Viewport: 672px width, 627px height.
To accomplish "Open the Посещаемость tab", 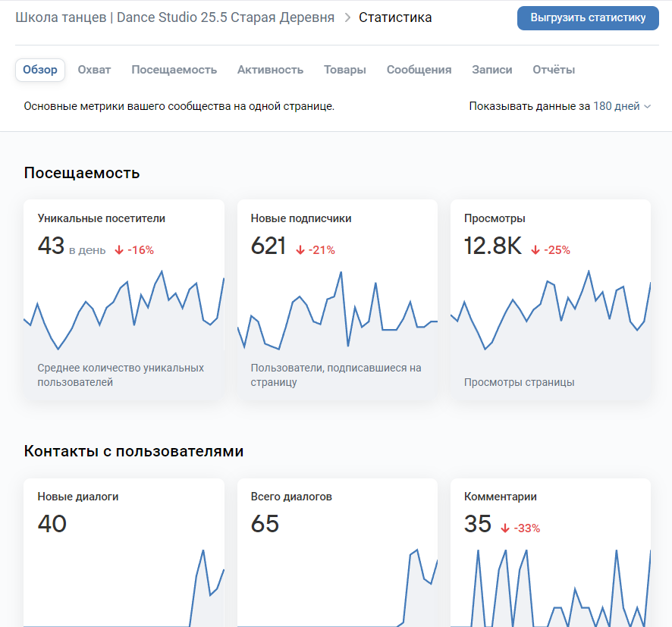I will click(174, 70).
